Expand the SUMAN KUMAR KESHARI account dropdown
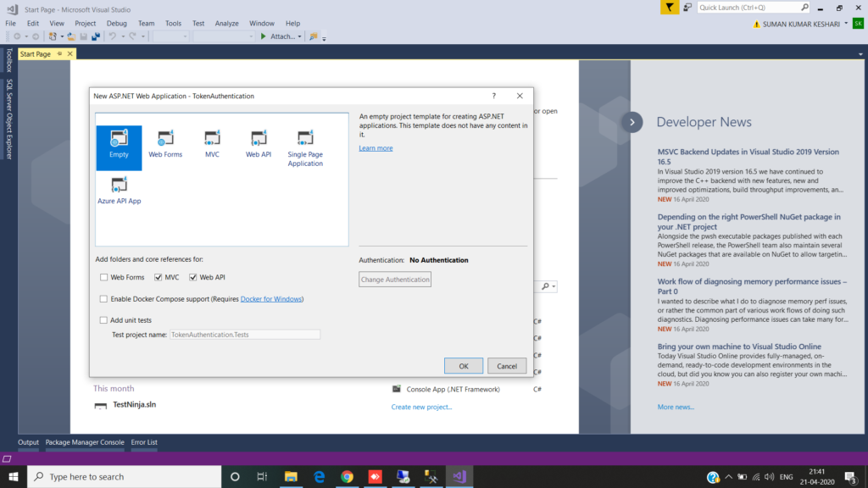This screenshot has height=488, width=868. click(x=846, y=24)
